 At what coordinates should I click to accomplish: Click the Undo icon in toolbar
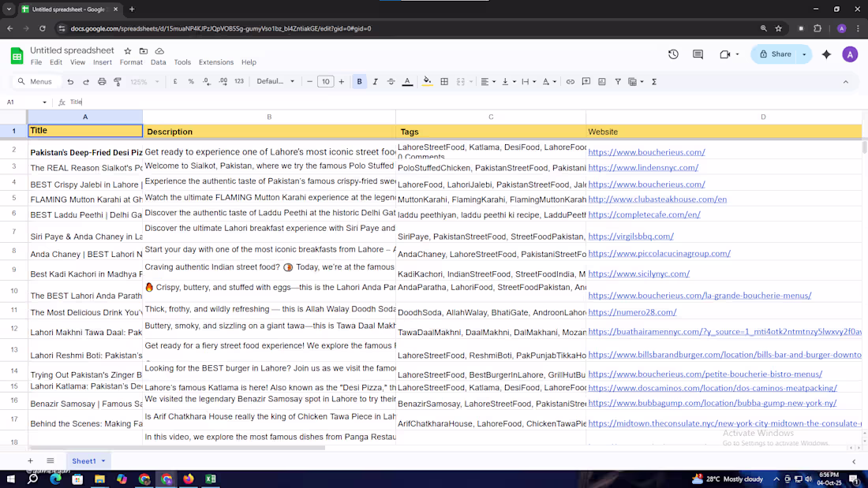tap(70, 82)
